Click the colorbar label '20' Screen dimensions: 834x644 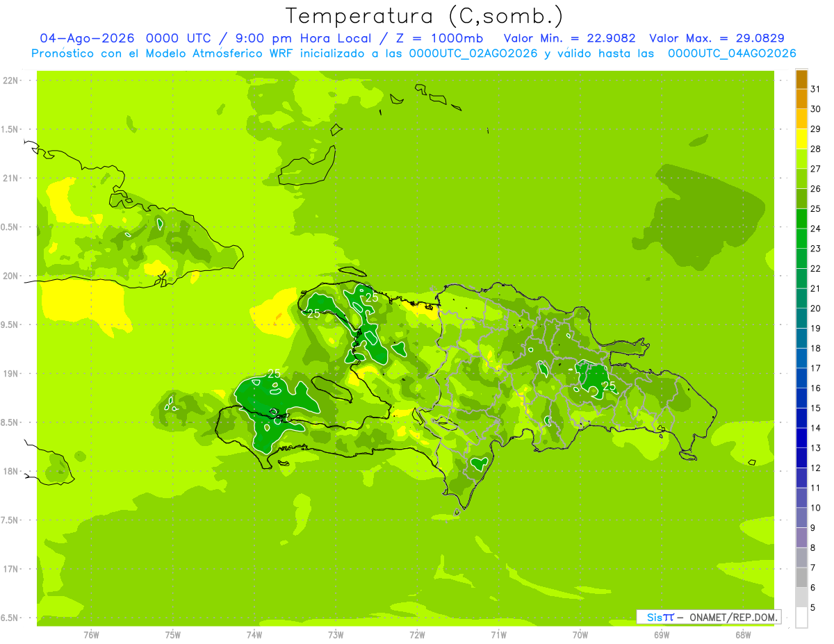(815, 308)
